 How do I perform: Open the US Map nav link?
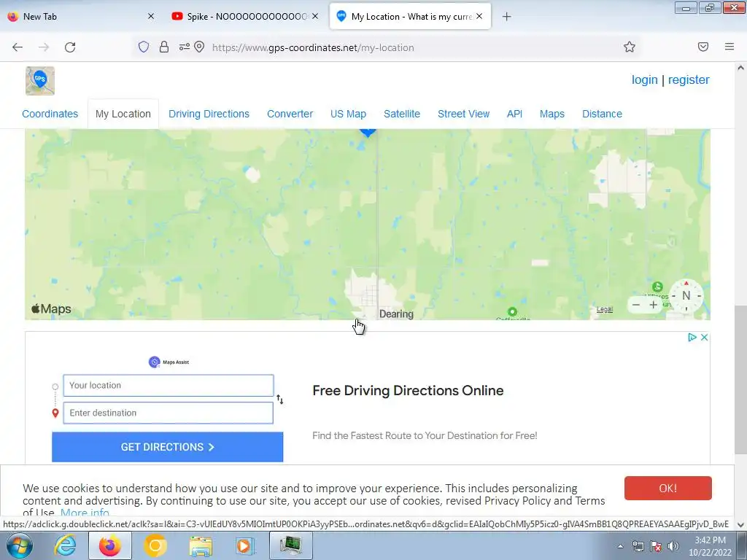tap(348, 114)
